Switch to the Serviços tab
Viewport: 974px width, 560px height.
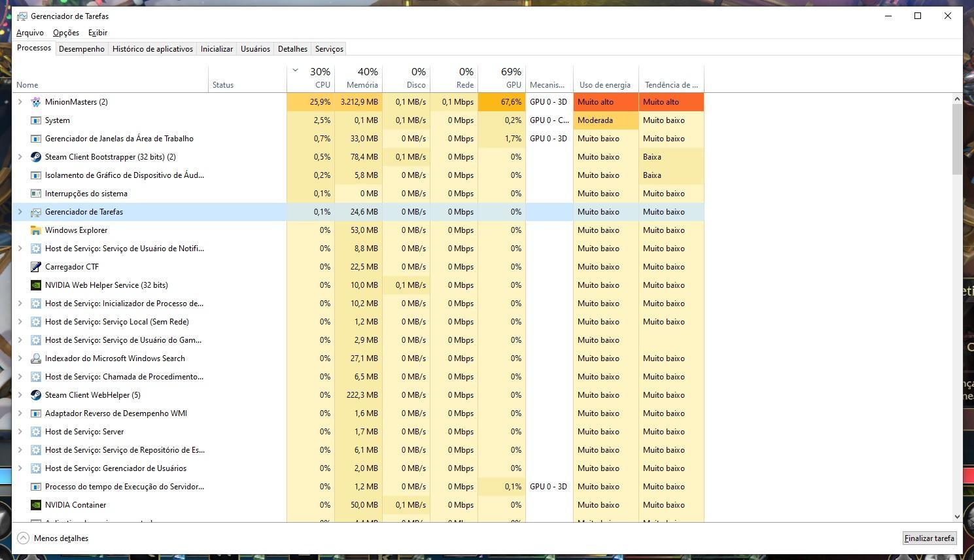329,49
